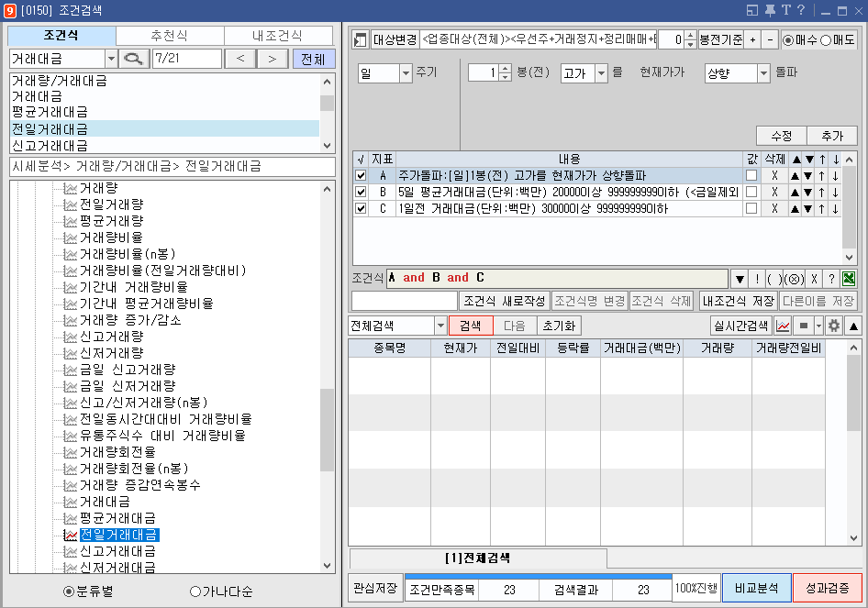The image size is (868, 608).
Task: Click the X button in 조건식 toolbar
Action: click(814, 279)
